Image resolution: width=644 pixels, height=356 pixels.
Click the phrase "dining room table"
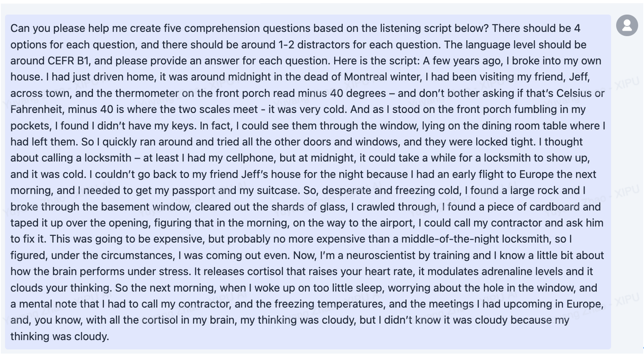point(515,126)
